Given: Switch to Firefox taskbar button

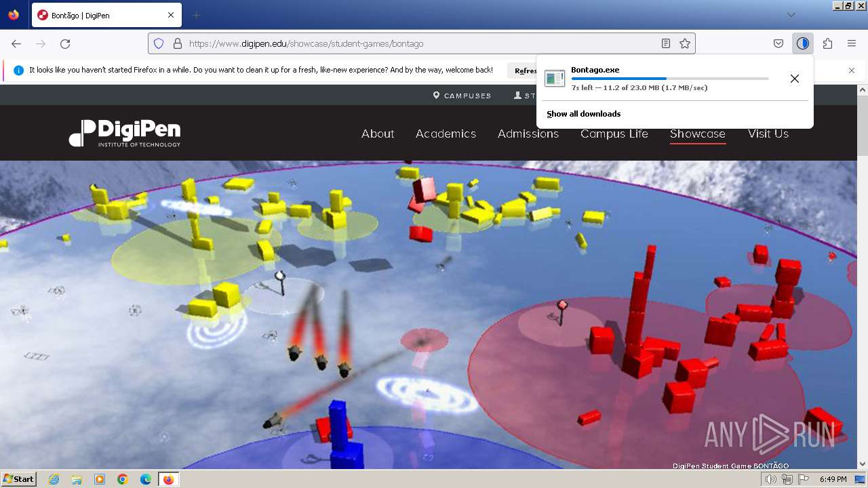Looking at the screenshot, I should click(x=168, y=479).
